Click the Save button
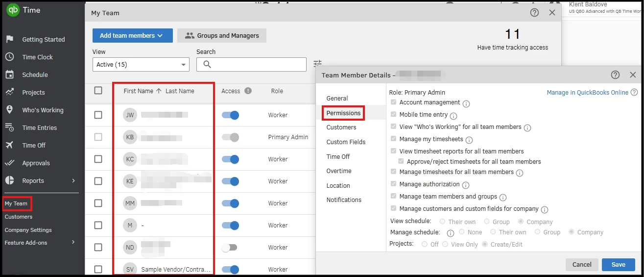This screenshot has width=644, height=277. click(x=619, y=264)
